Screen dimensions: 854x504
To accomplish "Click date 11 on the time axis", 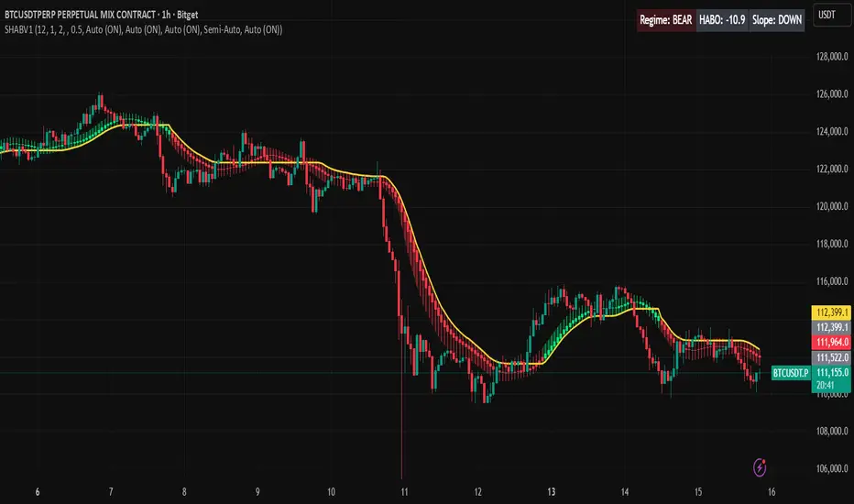I will click(x=404, y=492).
